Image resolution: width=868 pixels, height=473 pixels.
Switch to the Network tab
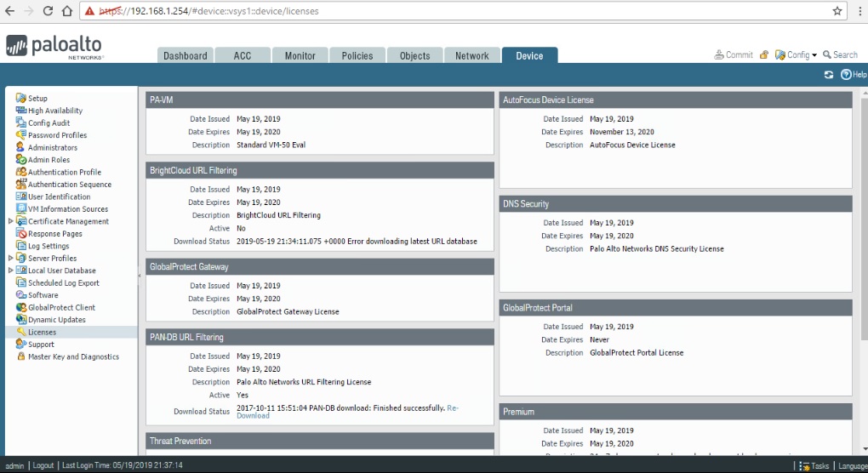pyautogui.click(x=472, y=55)
